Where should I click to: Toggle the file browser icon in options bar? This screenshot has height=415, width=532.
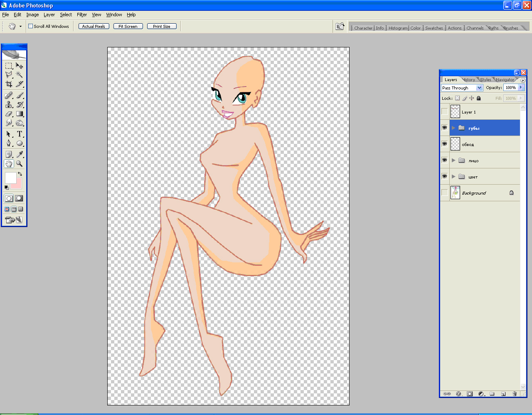pos(340,26)
